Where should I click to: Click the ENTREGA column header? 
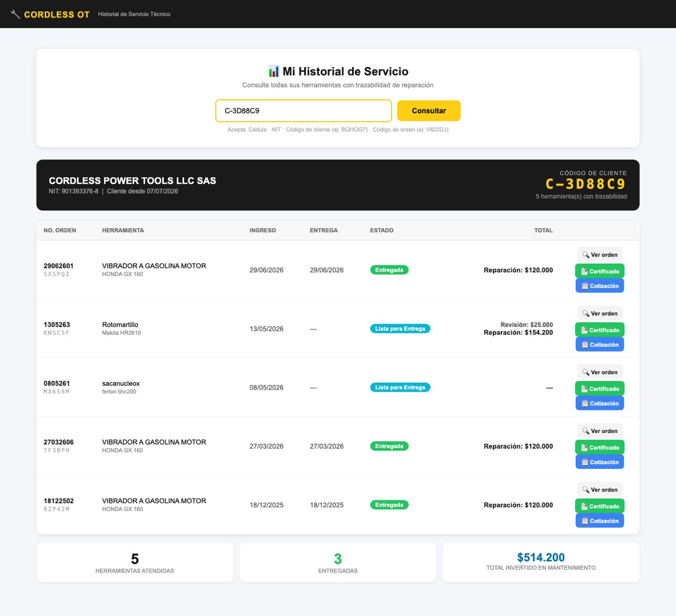point(324,231)
